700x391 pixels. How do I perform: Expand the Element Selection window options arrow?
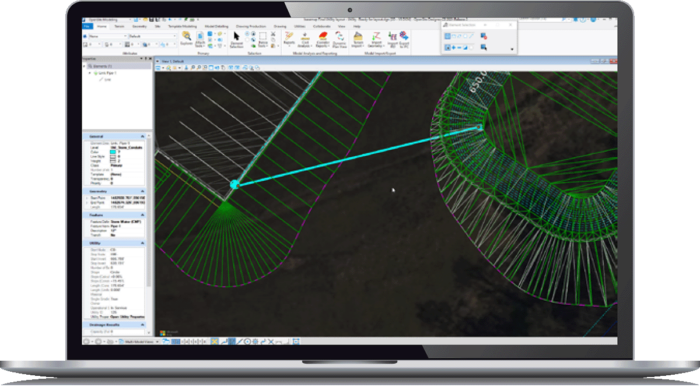coord(512,50)
